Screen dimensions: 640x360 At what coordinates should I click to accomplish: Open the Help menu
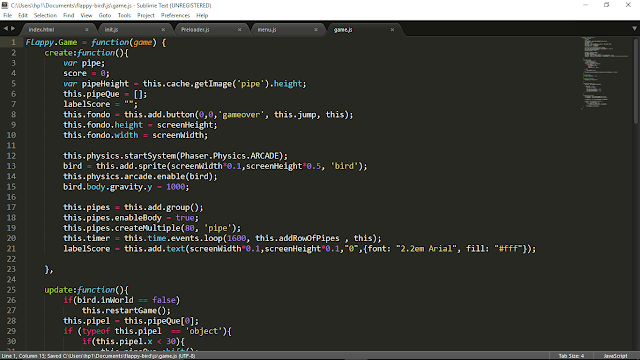pos(202,16)
